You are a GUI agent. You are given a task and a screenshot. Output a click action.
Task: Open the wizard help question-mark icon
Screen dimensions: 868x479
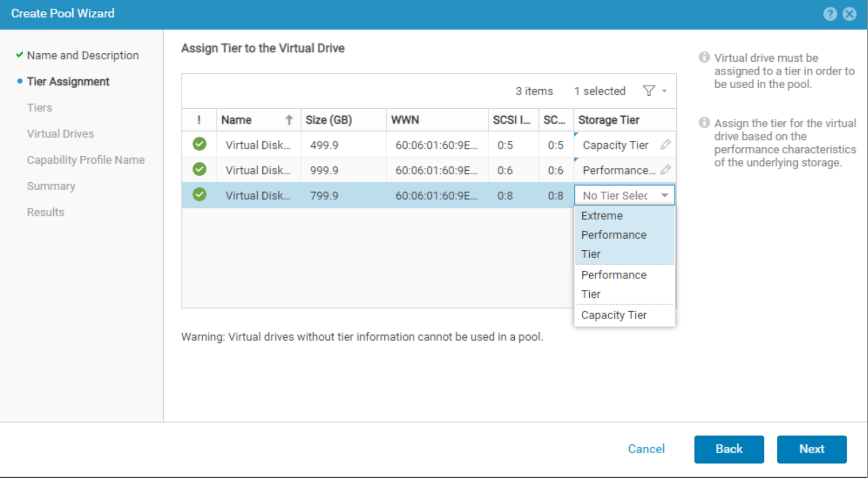pos(830,14)
